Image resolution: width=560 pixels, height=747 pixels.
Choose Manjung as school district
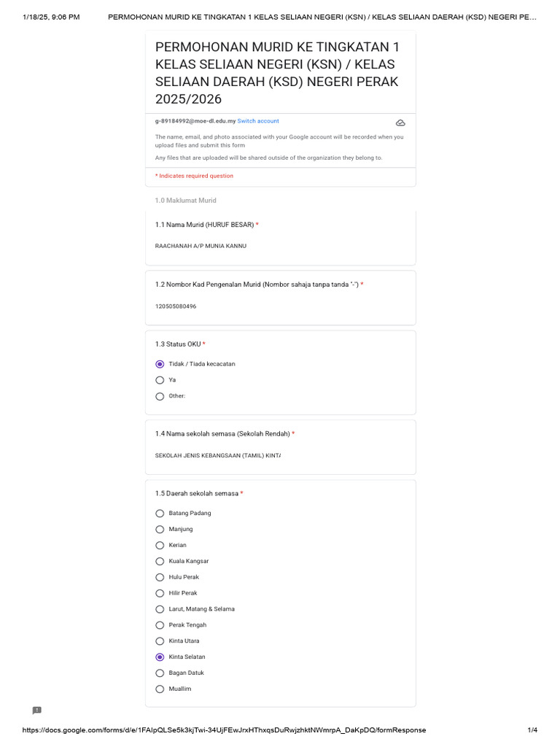(x=160, y=529)
